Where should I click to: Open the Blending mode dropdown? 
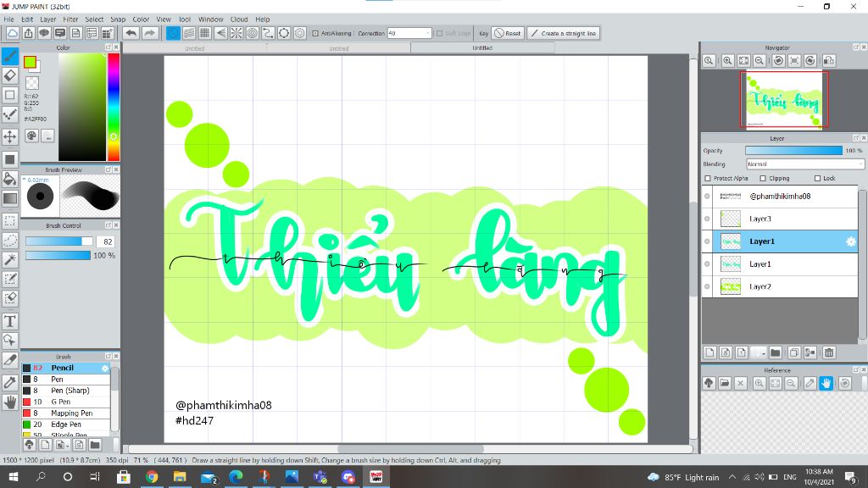(x=805, y=164)
